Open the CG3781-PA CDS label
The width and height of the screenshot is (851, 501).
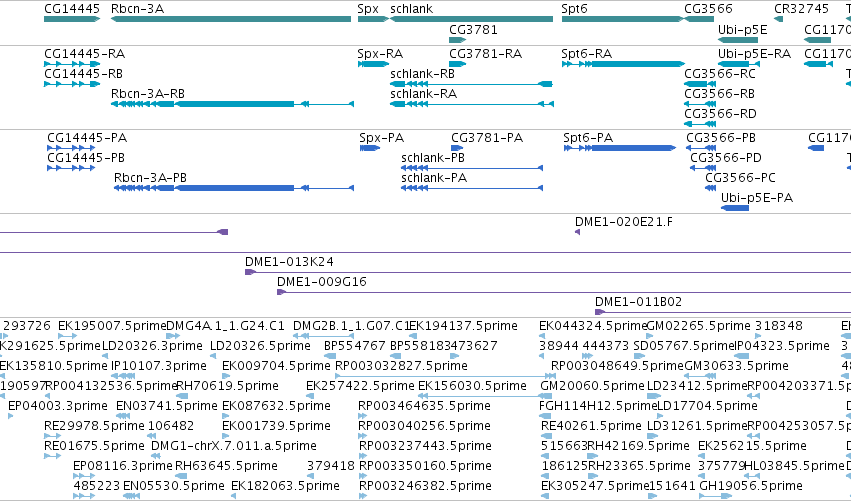pyautogui.click(x=487, y=138)
